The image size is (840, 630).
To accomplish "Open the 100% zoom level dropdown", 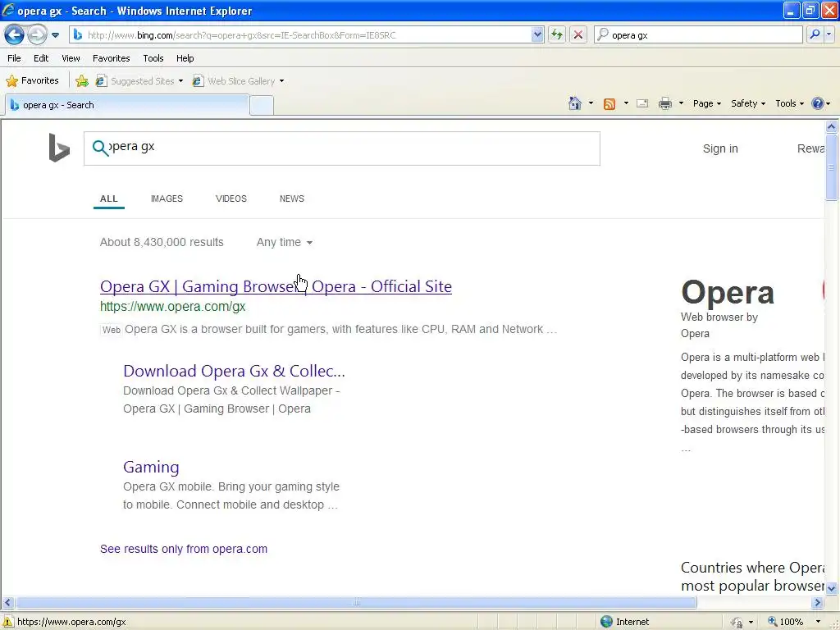I will coord(818,622).
